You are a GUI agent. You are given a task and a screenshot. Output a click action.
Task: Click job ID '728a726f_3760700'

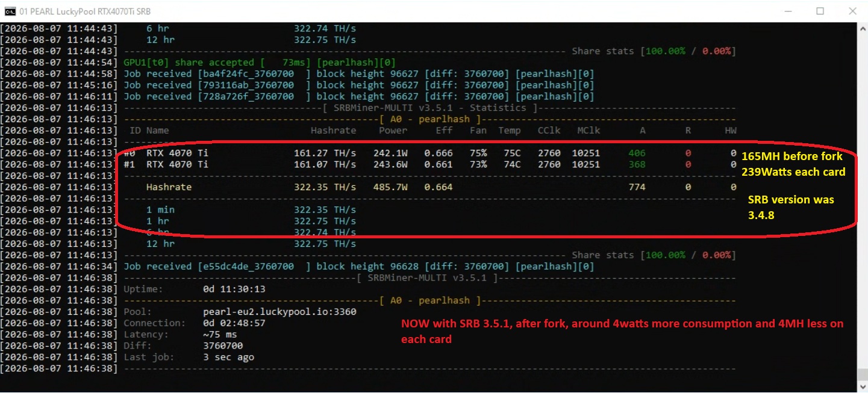click(x=248, y=96)
